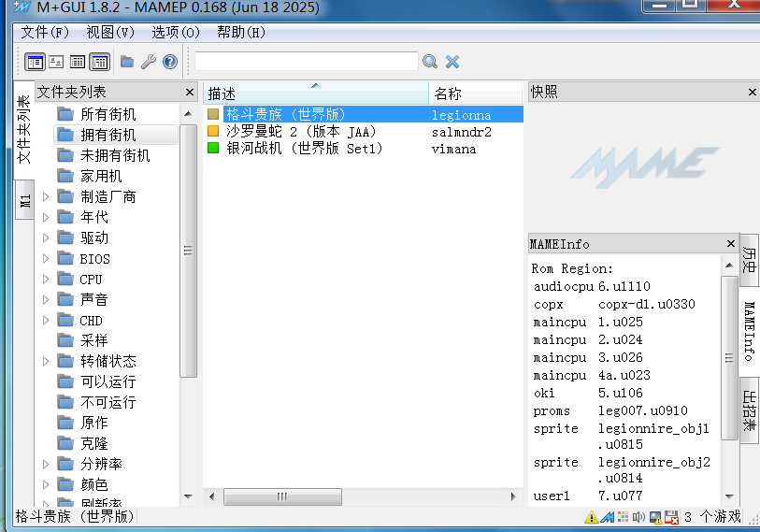Open help with the question mark icon
Image resolution: width=760 pixels, height=532 pixels.
(169, 62)
